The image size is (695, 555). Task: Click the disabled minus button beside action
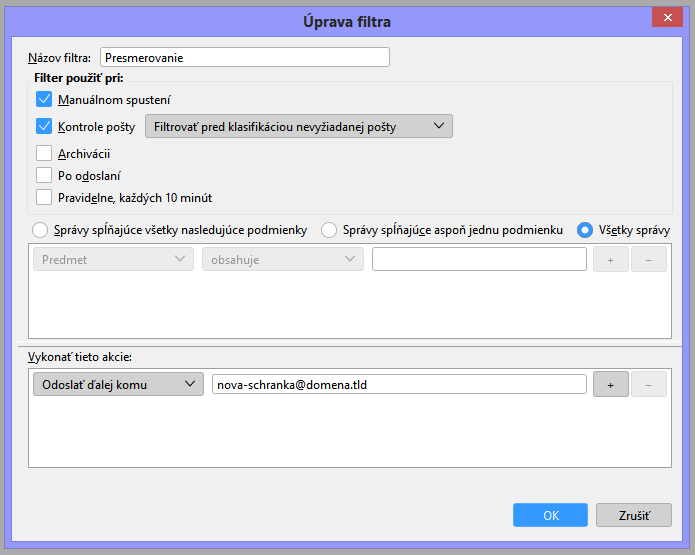click(648, 384)
